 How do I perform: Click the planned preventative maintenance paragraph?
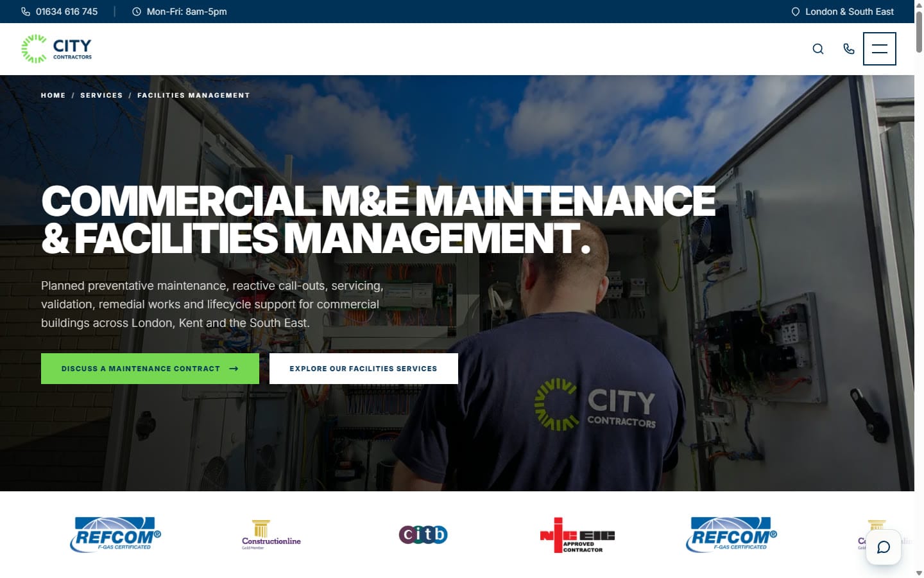(x=212, y=304)
